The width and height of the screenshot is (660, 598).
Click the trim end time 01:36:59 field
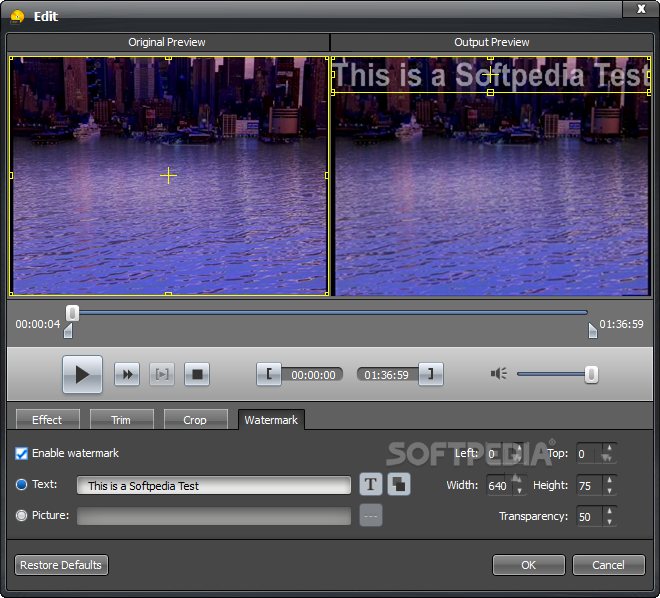[387, 375]
